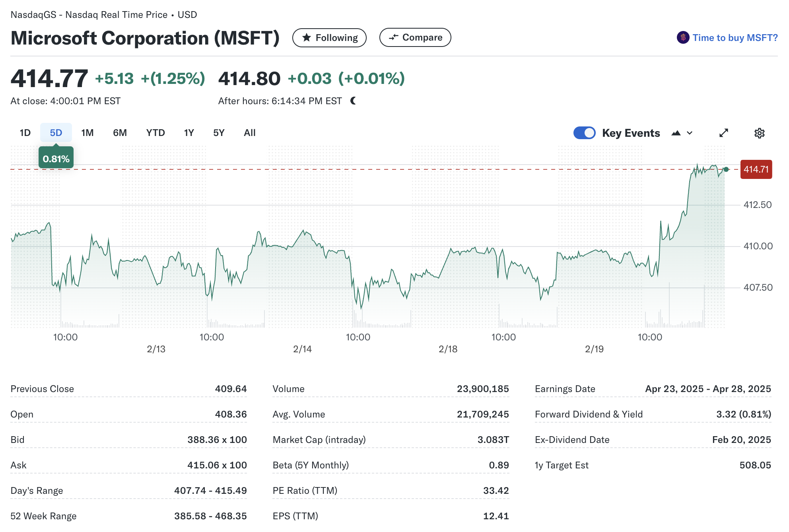
Task: Click the mountain chart type icon
Action: coord(676,133)
